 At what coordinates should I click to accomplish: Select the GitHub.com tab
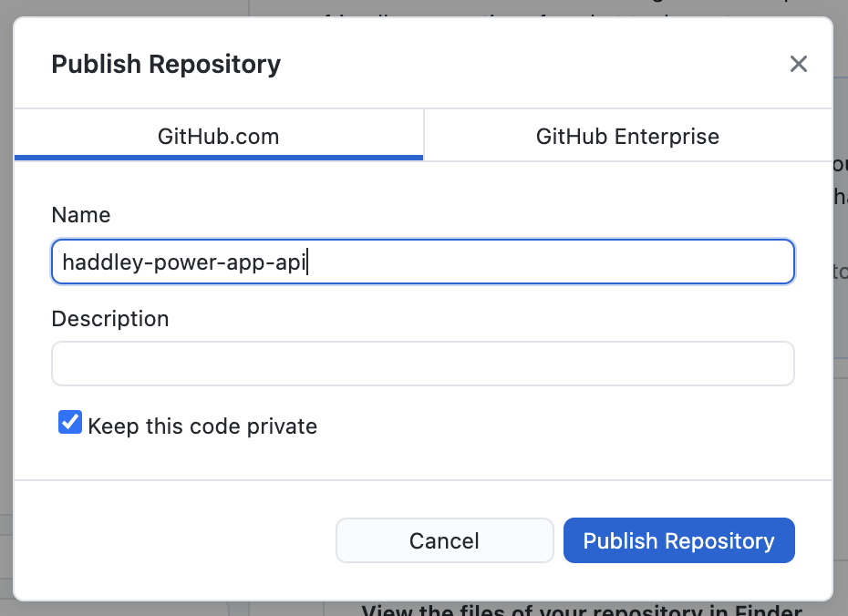tap(219, 137)
